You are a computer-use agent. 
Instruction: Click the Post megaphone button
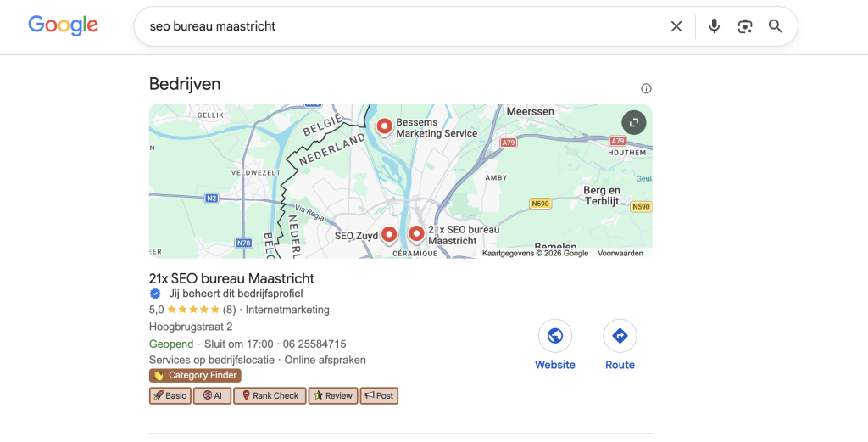coord(379,395)
